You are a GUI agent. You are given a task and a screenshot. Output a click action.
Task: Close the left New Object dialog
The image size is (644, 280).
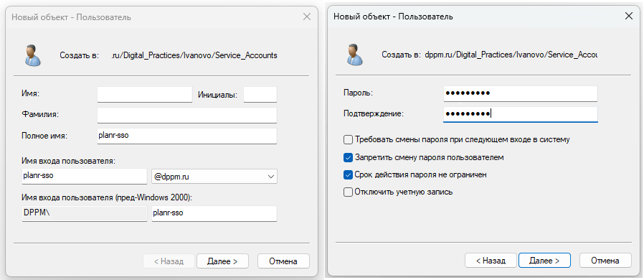(x=306, y=17)
